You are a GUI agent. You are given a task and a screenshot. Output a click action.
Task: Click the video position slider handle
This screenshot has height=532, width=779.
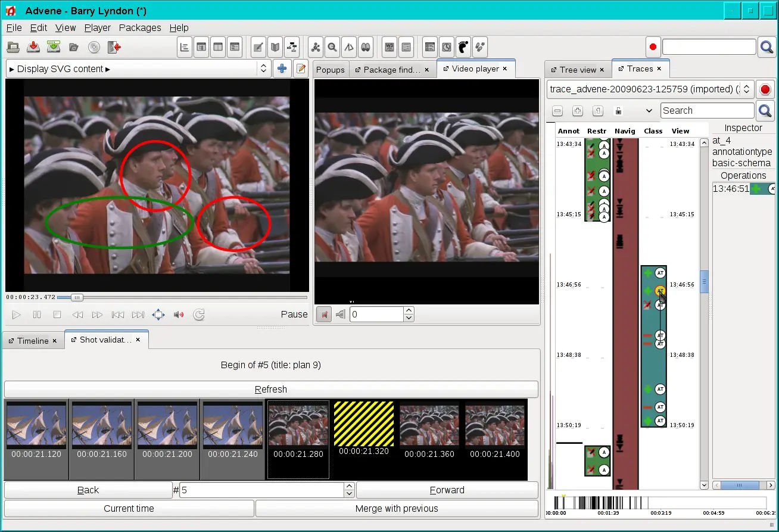[77, 297]
